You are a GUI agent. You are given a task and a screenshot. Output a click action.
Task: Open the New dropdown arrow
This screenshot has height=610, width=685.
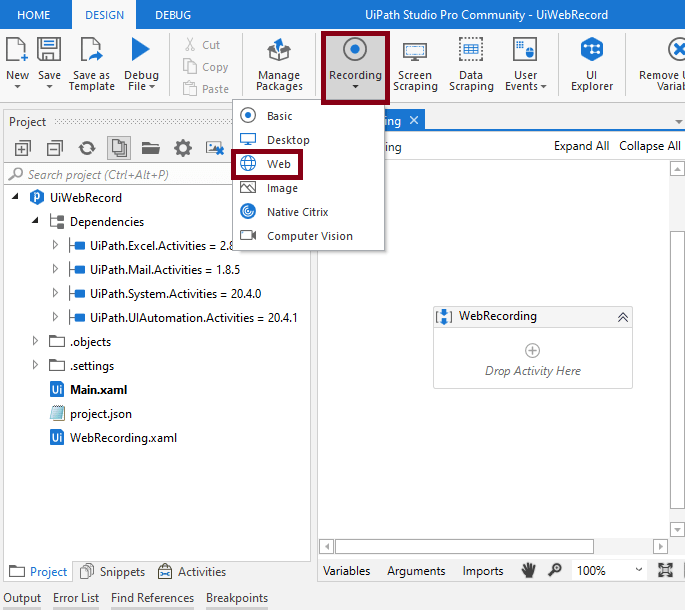17,87
